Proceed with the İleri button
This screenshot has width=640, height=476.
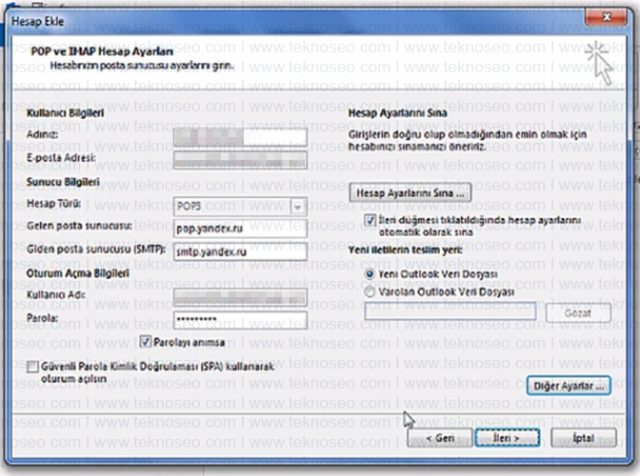tap(507, 438)
